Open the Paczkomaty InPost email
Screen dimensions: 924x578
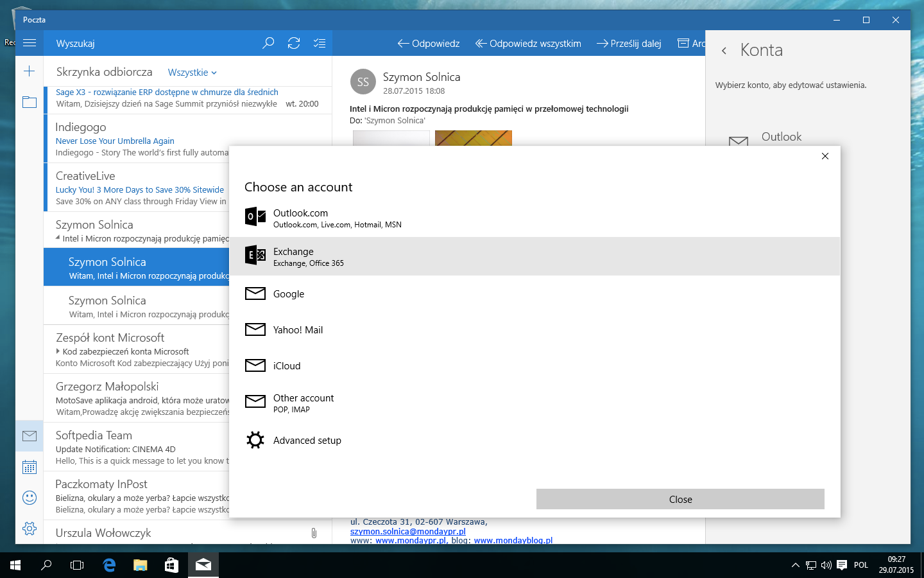(x=137, y=496)
